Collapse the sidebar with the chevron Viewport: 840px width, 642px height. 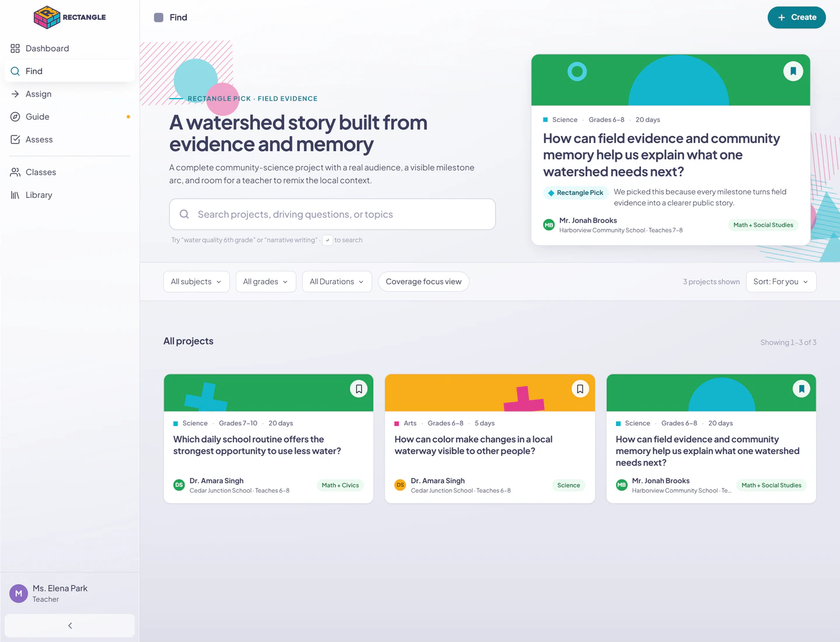click(x=70, y=626)
